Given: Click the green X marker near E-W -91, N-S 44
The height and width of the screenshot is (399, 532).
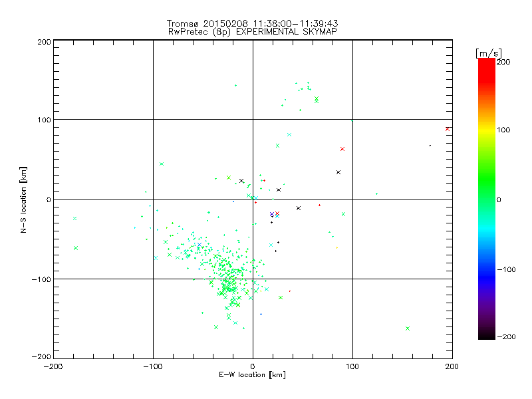Looking at the screenshot, I should [x=162, y=164].
